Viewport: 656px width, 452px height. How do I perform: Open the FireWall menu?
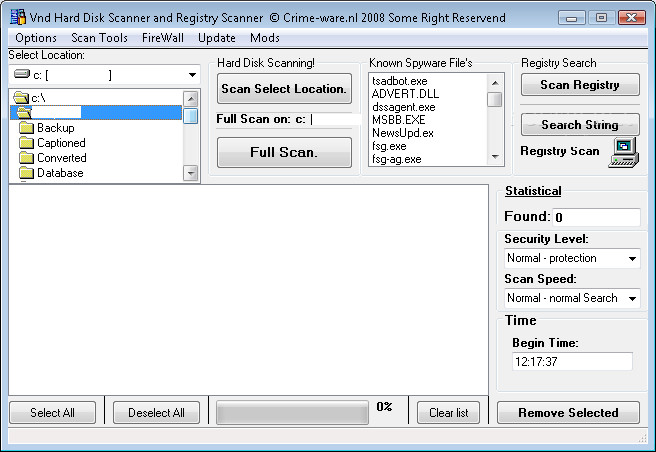(x=163, y=38)
